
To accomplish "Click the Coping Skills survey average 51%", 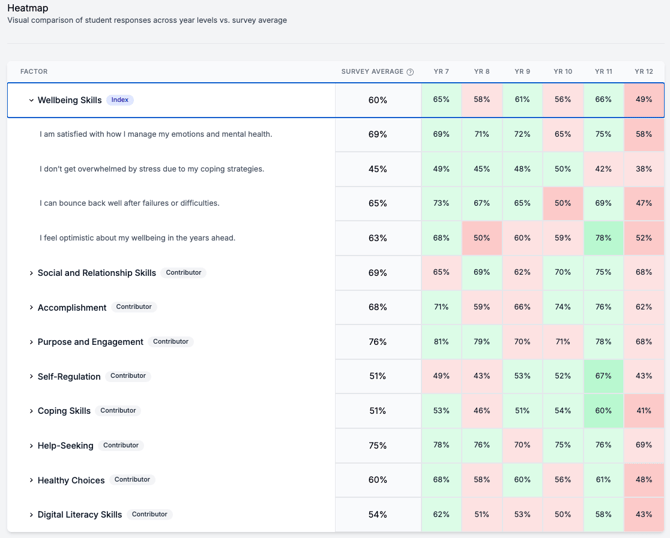I will 378,411.
